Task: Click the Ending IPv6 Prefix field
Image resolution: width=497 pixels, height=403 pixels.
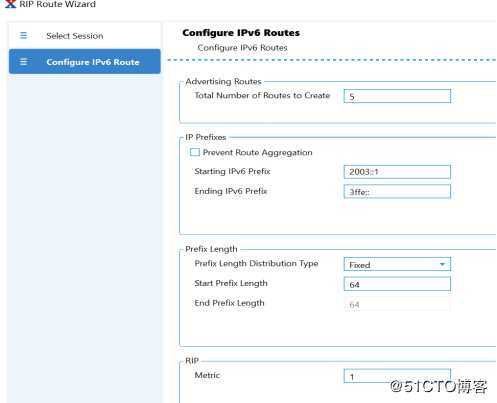Action: [x=397, y=192]
